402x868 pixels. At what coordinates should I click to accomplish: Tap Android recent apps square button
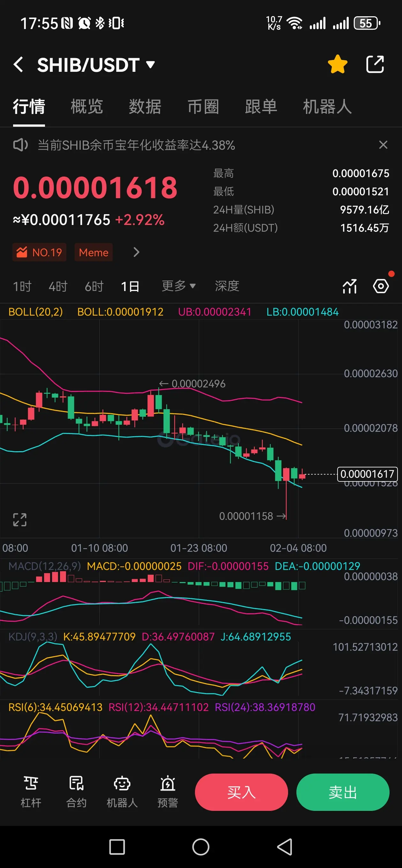click(x=117, y=847)
